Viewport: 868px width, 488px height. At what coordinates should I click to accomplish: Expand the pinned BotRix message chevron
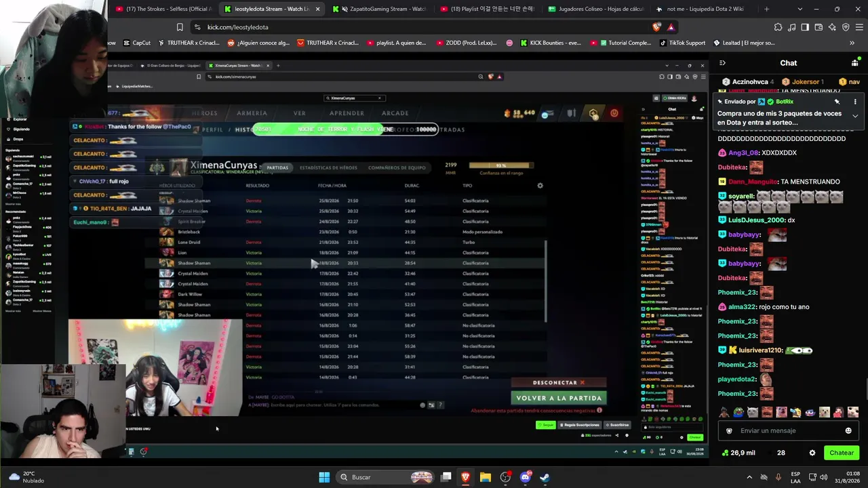[855, 116]
